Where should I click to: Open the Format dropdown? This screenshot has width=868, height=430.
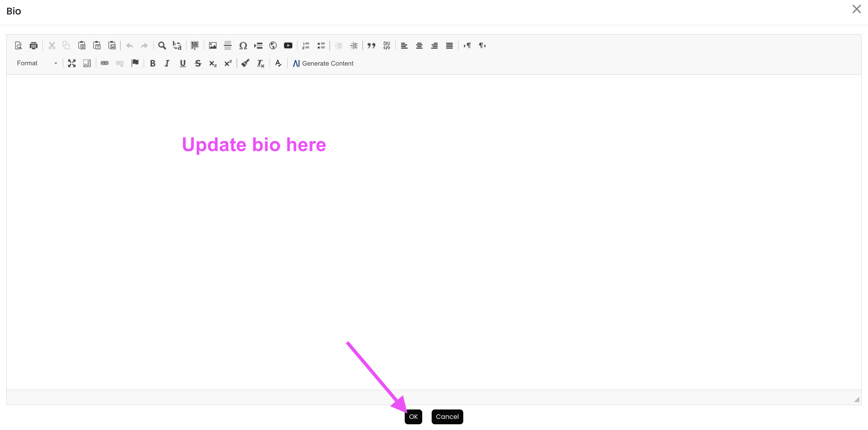click(x=36, y=63)
